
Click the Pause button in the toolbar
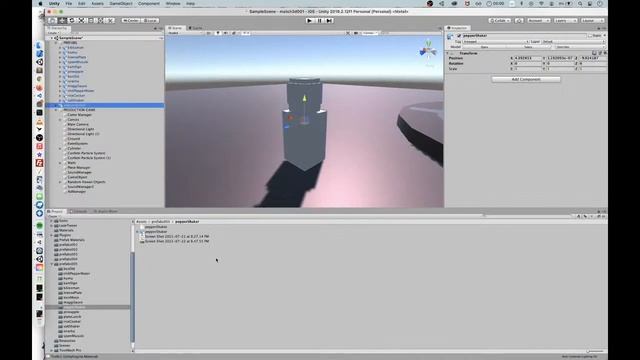pos(320,20)
